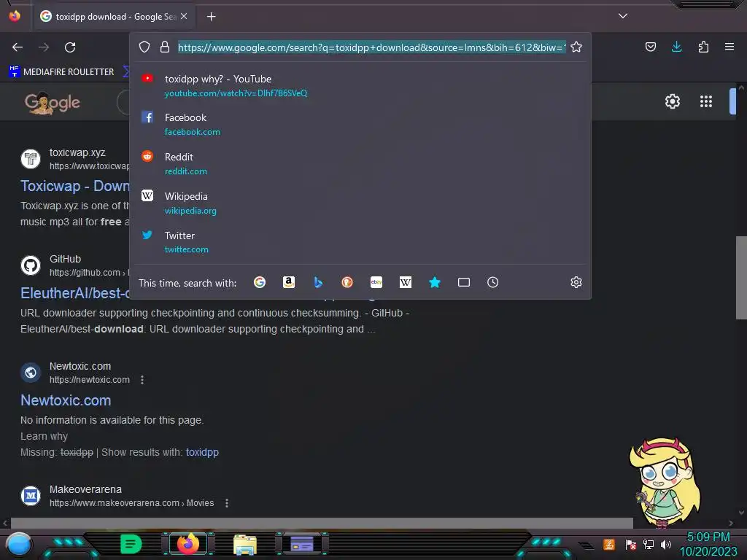Open the Toxicwap search result
The height and width of the screenshot is (560, 747).
[x=75, y=186]
